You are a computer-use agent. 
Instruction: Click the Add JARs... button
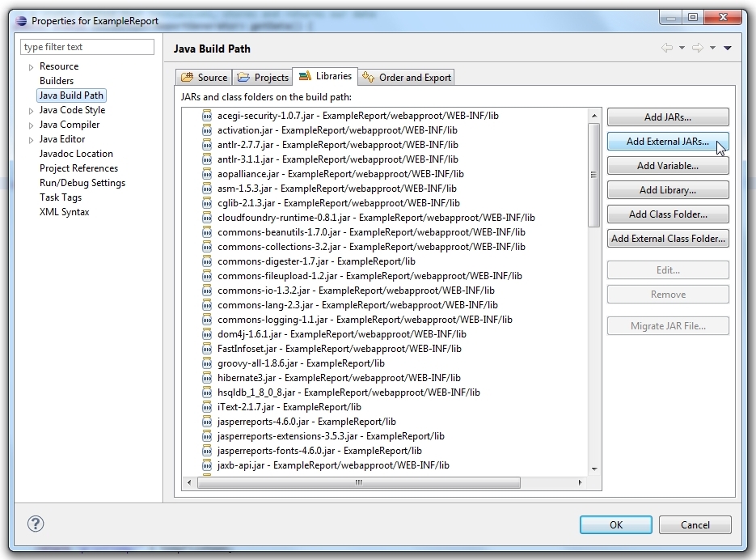pyautogui.click(x=668, y=117)
